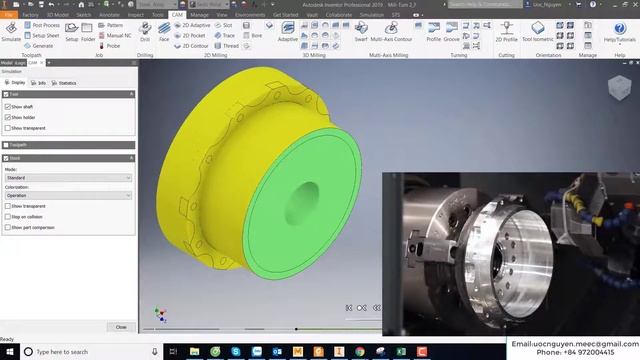This screenshot has width=640, height=360.
Task: Enable Show transparent under Tool section
Action: [7, 128]
